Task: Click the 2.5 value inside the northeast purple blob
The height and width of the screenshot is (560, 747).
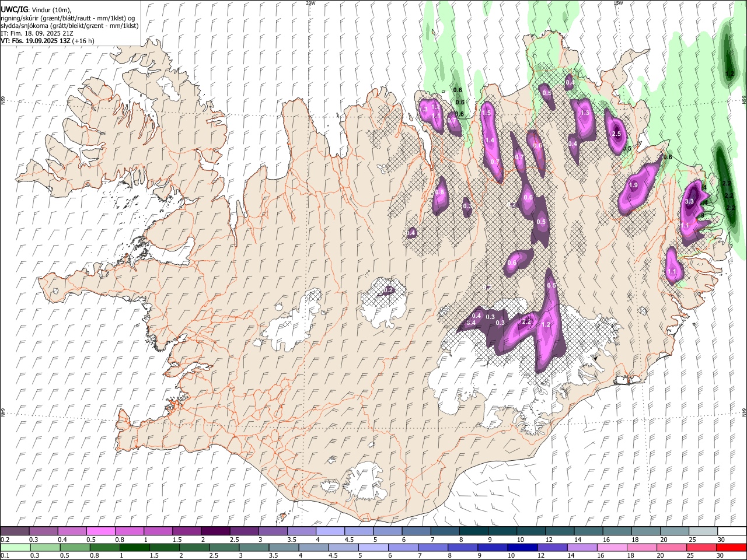Action: click(x=616, y=134)
